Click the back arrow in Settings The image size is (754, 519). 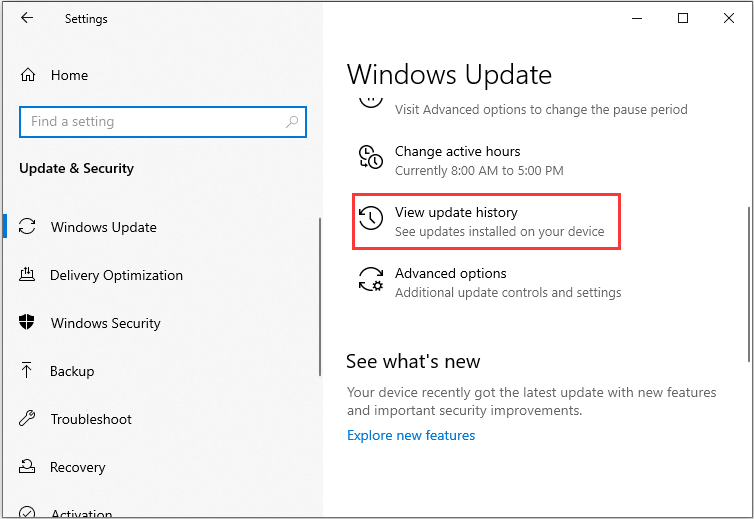(27, 18)
